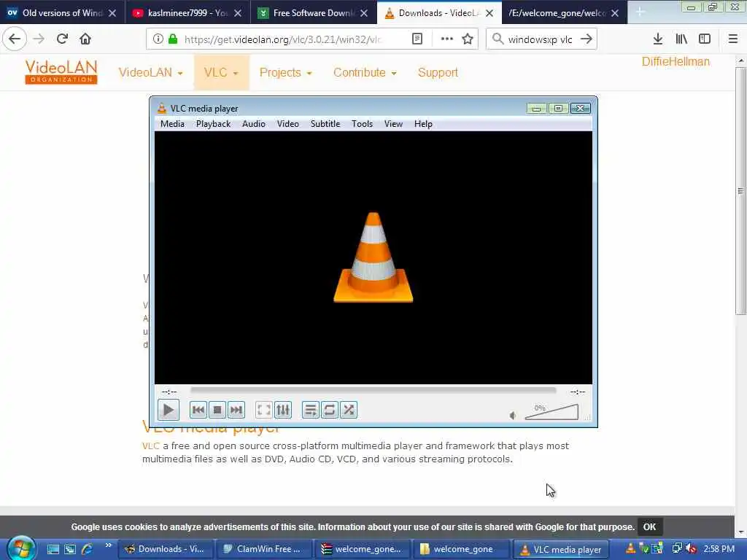Toggle Firefox sidebar icon

click(705, 39)
